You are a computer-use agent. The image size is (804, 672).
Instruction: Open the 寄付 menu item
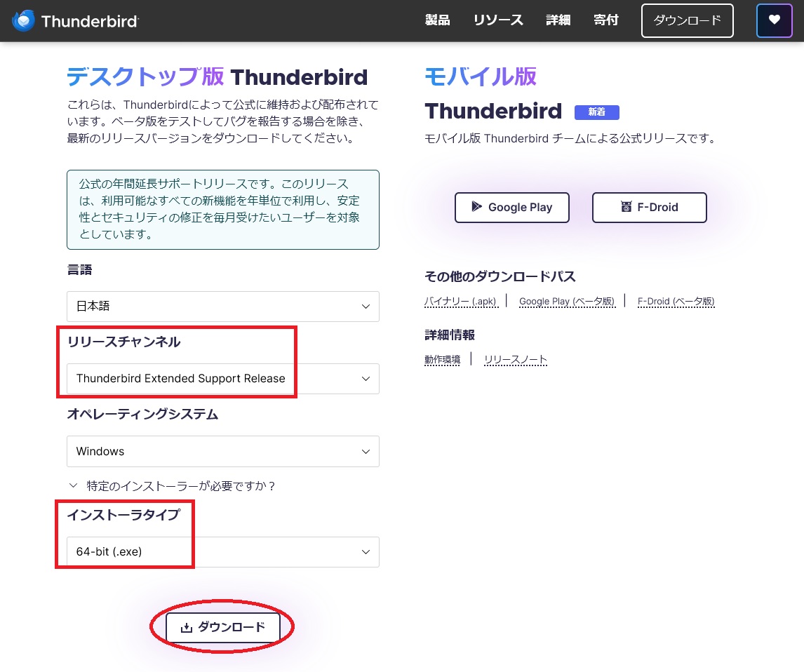tap(605, 20)
